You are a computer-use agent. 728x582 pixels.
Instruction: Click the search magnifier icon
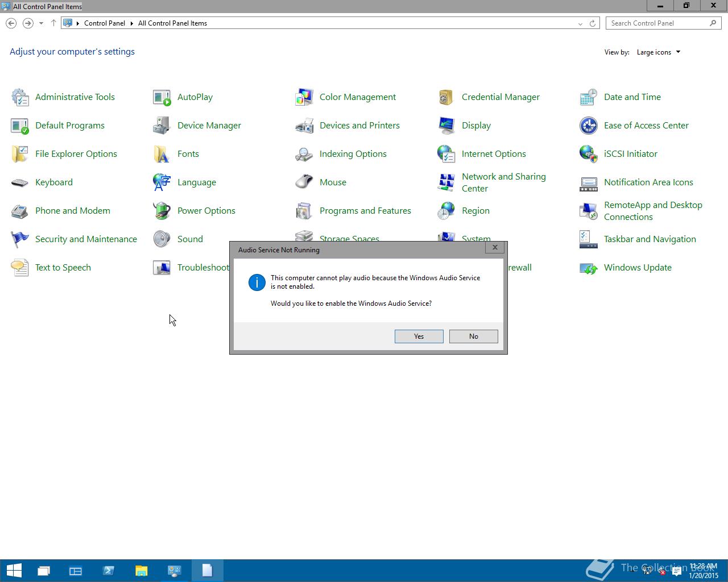coord(713,23)
